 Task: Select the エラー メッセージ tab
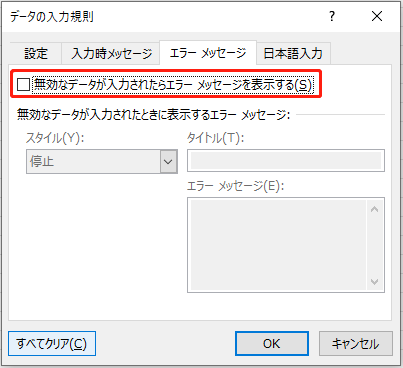(x=208, y=53)
